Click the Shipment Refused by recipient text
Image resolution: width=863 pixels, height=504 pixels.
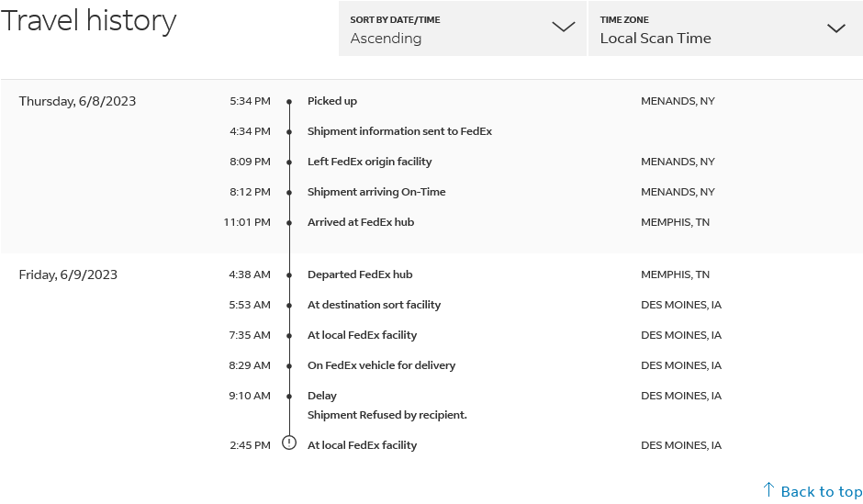387,415
